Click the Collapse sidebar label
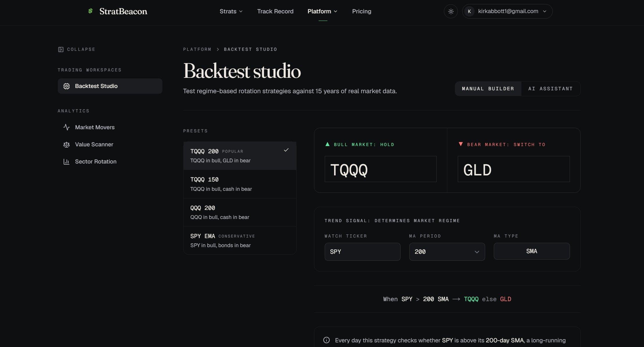Image resolution: width=644 pixels, height=347 pixels. pos(81,49)
